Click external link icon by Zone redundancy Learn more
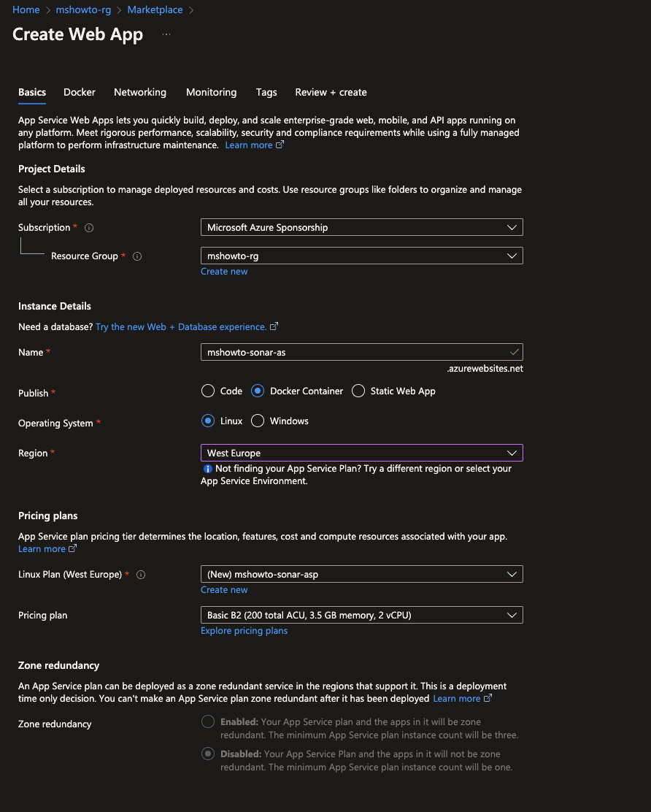651x812 pixels. (x=488, y=699)
